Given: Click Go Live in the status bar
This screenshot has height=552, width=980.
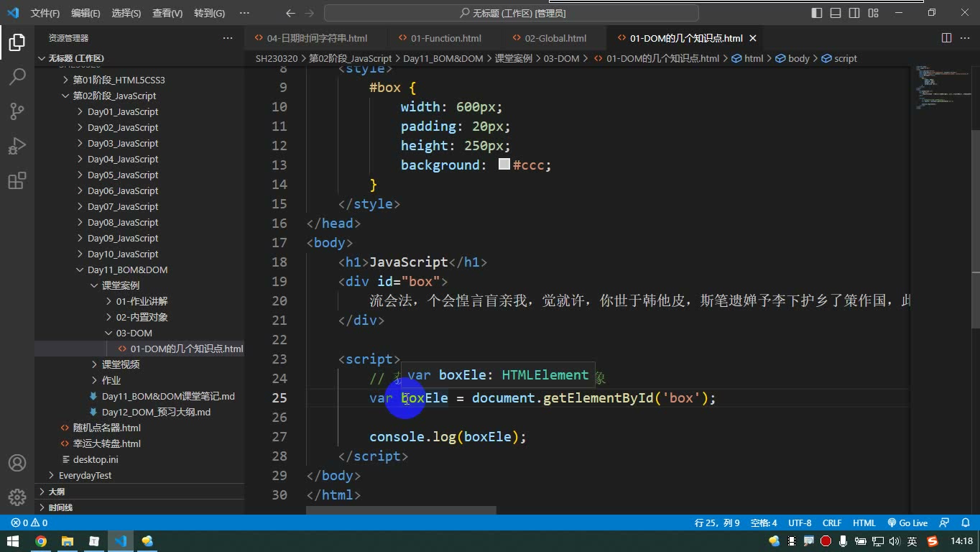Looking at the screenshot, I should (907, 523).
